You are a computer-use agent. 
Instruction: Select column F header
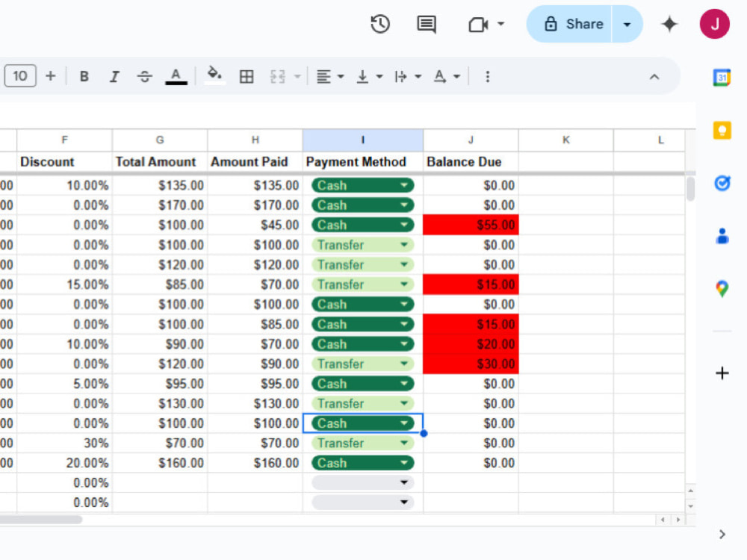pos(65,140)
